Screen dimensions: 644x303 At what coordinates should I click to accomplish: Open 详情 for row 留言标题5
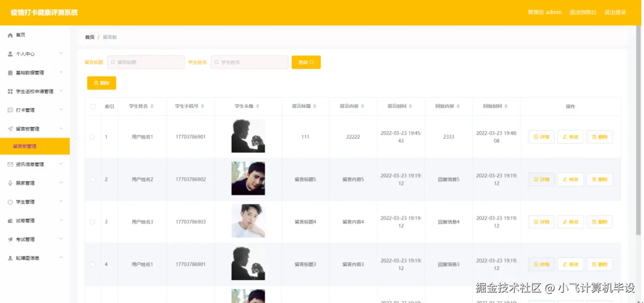[x=541, y=179]
